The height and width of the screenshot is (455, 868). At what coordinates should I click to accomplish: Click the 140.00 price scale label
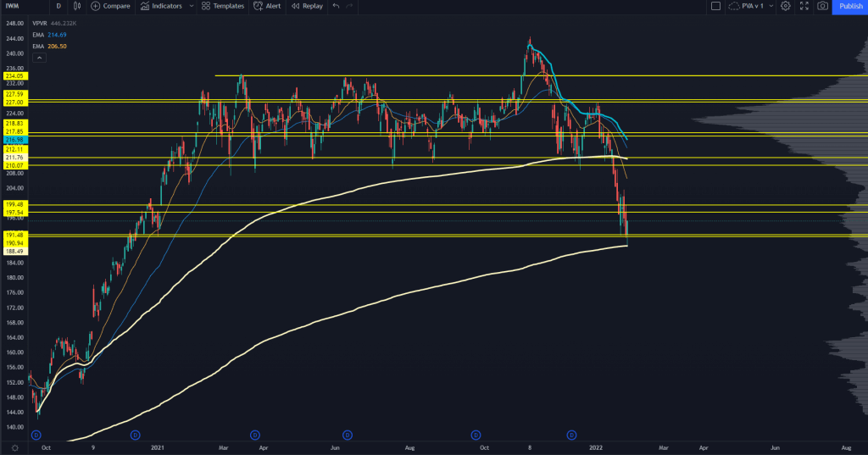[15, 427]
